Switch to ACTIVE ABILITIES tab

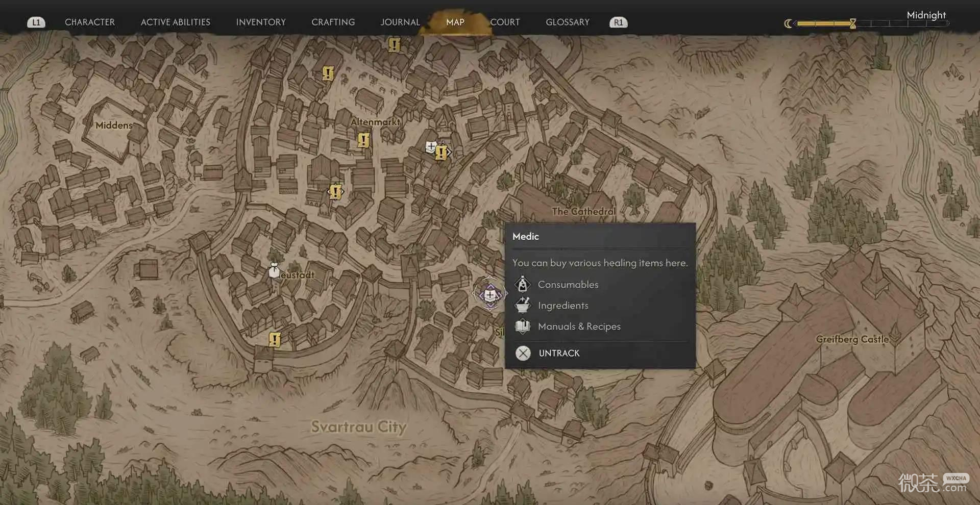[x=176, y=22]
